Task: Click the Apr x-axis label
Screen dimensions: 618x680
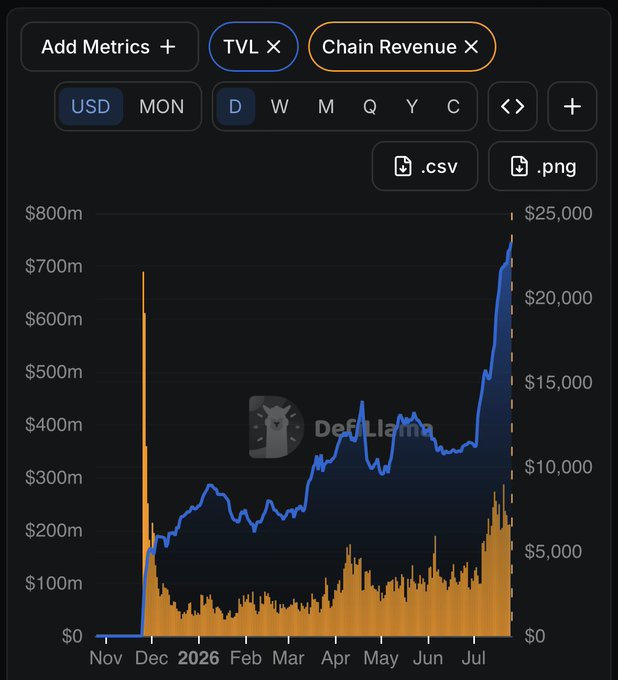Action: pyautogui.click(x=336, y=658)
